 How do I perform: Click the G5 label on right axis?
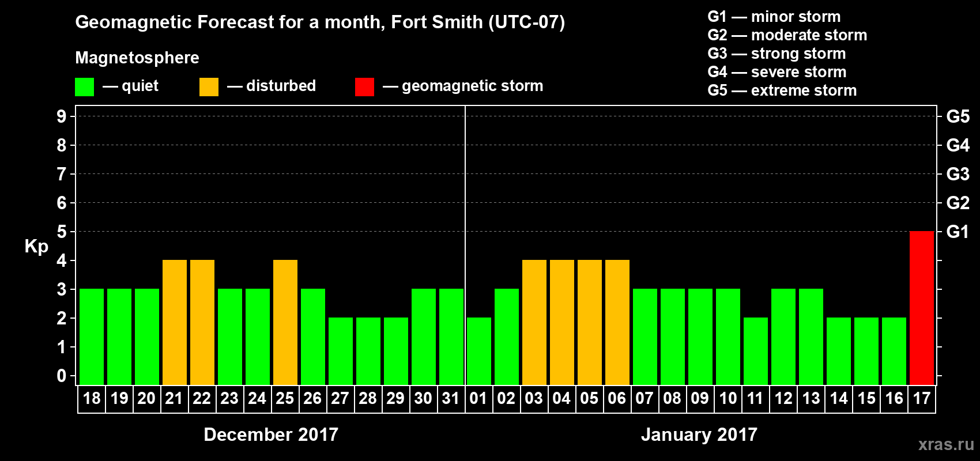[x=958, y=116]
